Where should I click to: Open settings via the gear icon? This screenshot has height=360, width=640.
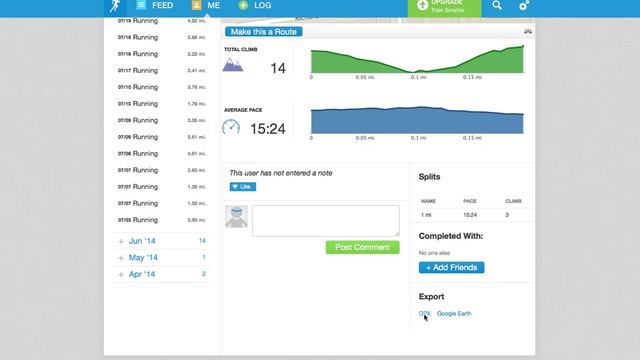pyautogui.click(x=524, y=6)
